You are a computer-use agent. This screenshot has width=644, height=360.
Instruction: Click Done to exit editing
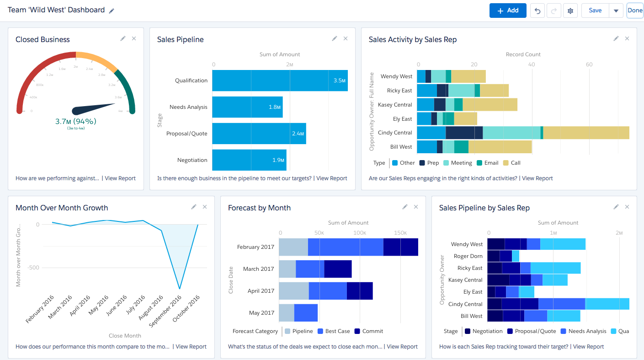[635, 11]
